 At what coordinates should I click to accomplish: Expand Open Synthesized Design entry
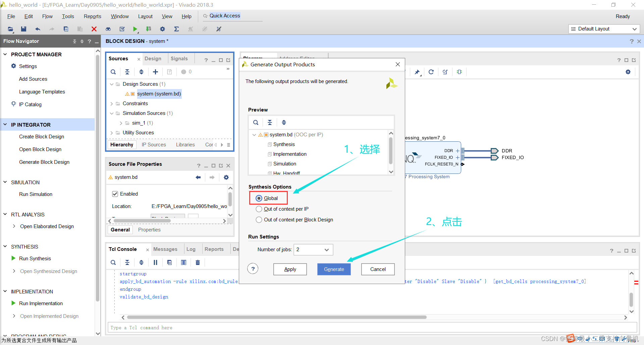pyautogui.click(x=14, y=271)
